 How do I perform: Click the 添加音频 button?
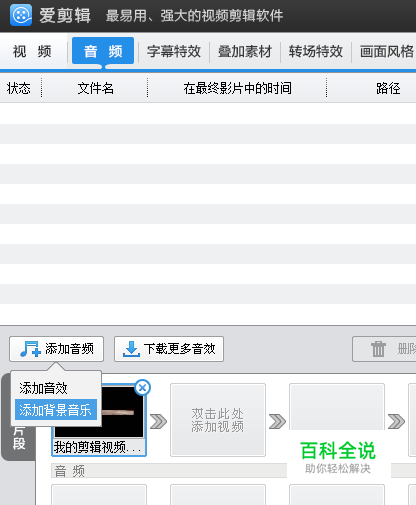tap(57, 349)
